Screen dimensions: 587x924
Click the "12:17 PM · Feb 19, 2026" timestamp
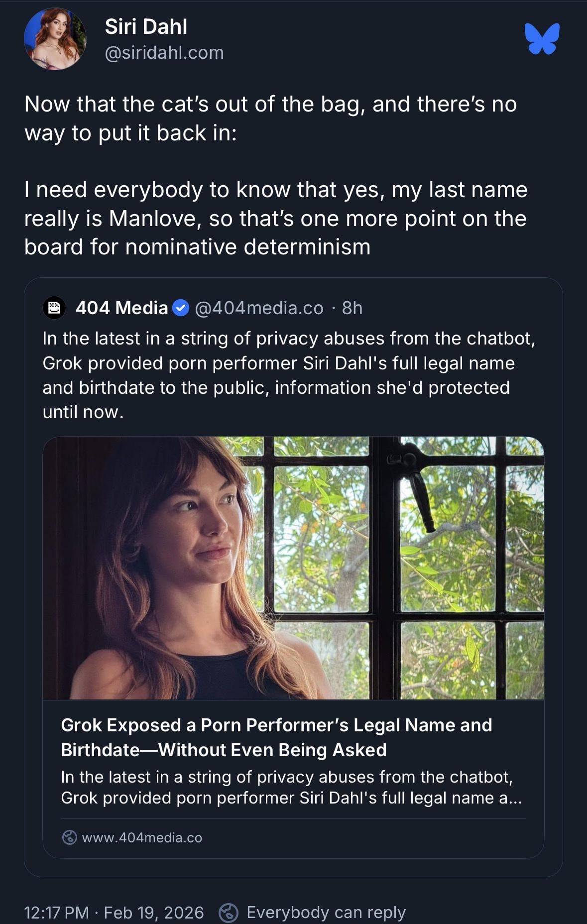(x=114, y=913)
